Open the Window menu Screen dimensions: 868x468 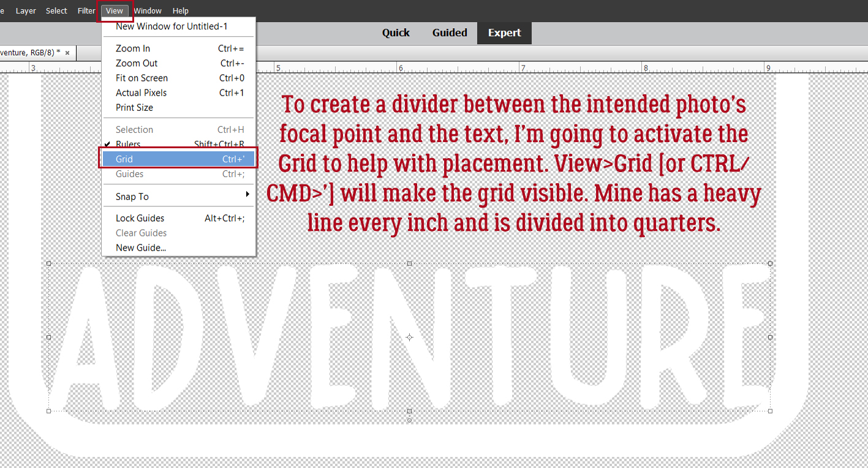148,10
